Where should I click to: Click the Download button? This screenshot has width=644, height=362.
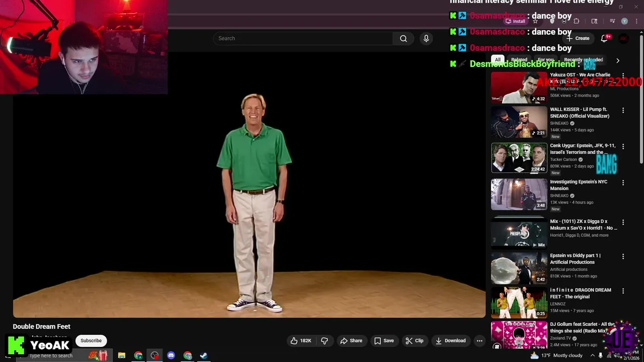click(x=450, y=340)
